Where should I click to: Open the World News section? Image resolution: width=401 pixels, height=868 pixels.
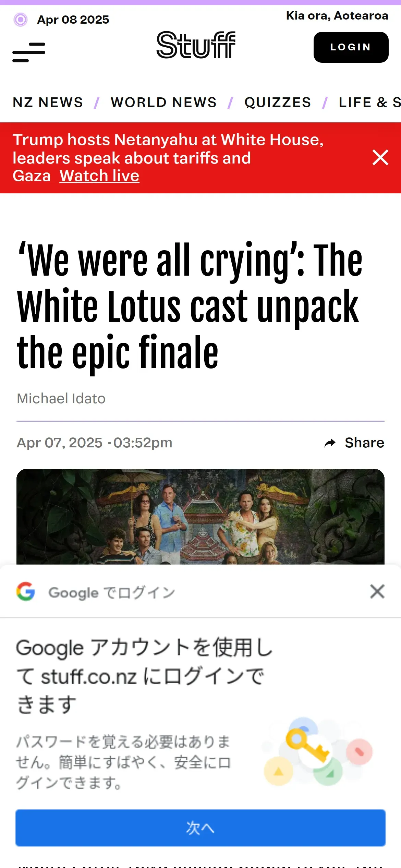click(164, 102)
